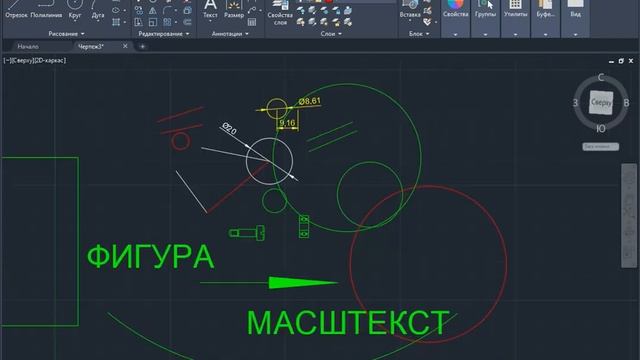Click the Fillet corner tool icon
This screenshot has height=360, width=640.
click(167, 11)
